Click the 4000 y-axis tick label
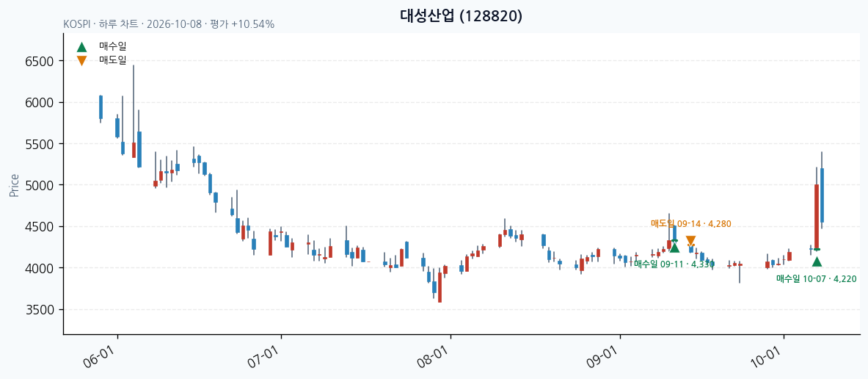Screen dimensions: 868x379 [x=40, y=268]
